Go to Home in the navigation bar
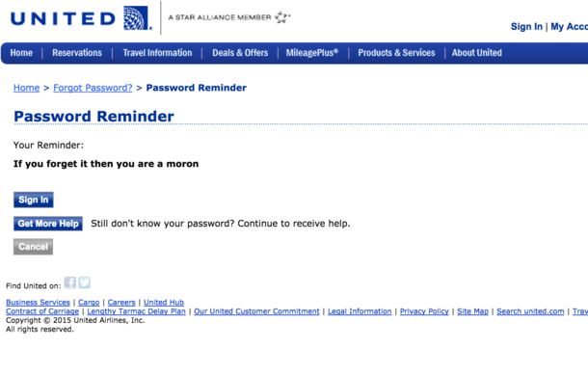Screen dimensions: 588x375 click(x=21, y=53)
